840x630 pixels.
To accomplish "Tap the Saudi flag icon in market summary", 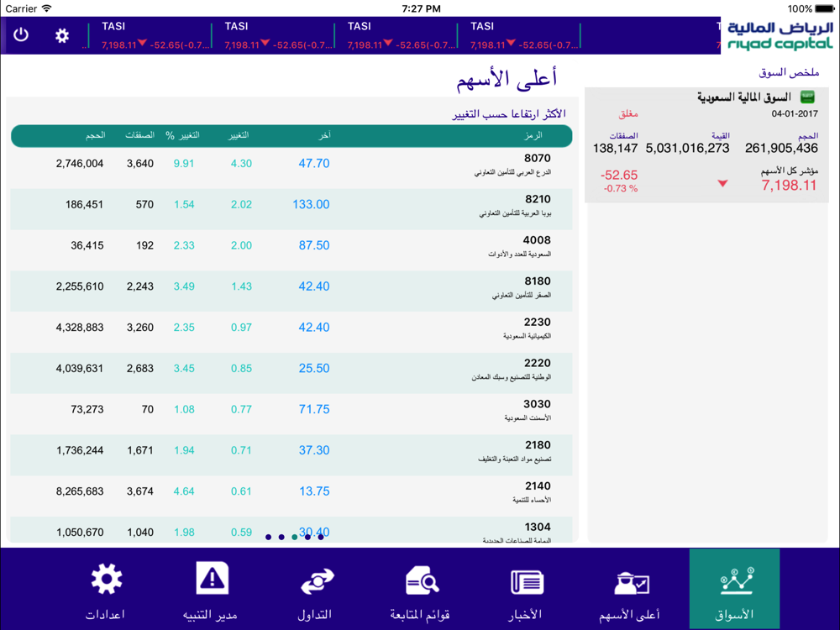I will tap(807, 97).
